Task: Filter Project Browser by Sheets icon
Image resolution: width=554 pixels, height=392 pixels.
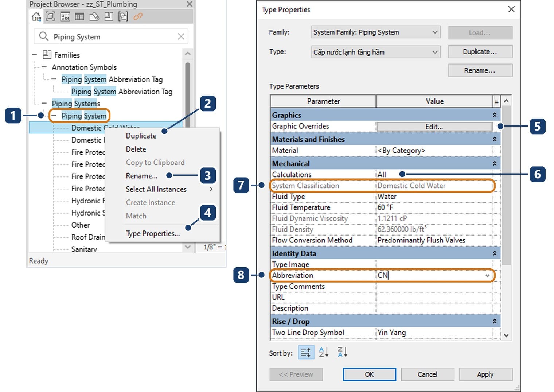Action: [x=94, y=16]
